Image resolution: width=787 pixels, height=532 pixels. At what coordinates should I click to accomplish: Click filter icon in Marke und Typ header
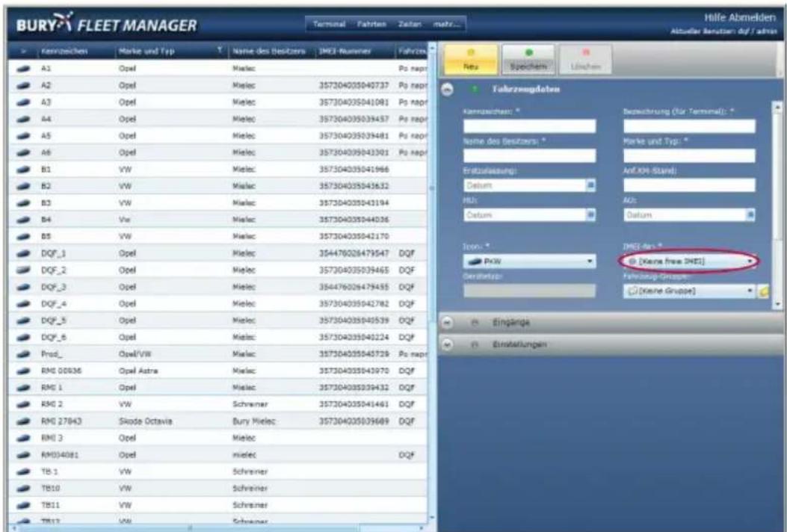pos(220,50)
